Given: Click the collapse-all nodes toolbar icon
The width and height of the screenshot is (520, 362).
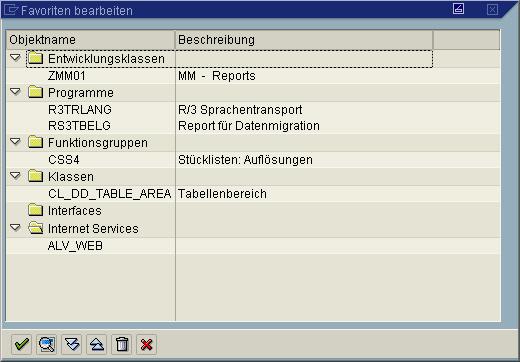Looking at the screenshot, I should [97, 344].
